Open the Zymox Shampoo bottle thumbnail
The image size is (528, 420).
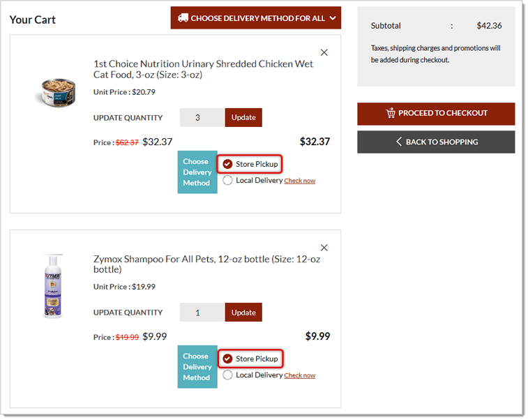pyautogui.click(x=53, y=287)
